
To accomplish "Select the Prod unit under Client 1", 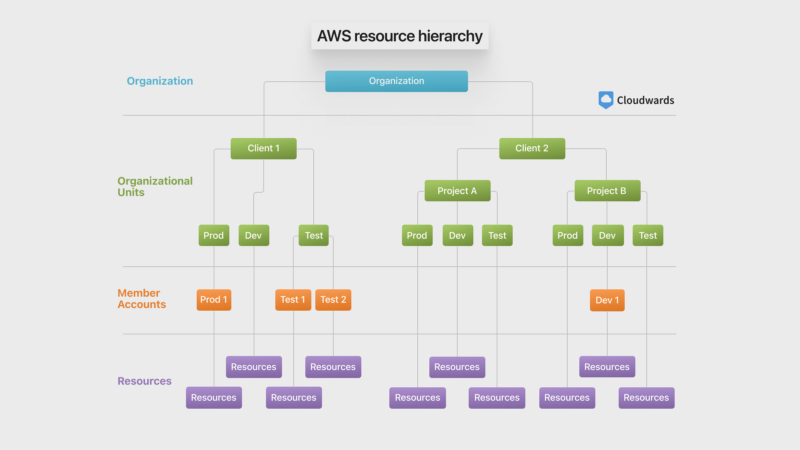I will coord(214,236).
